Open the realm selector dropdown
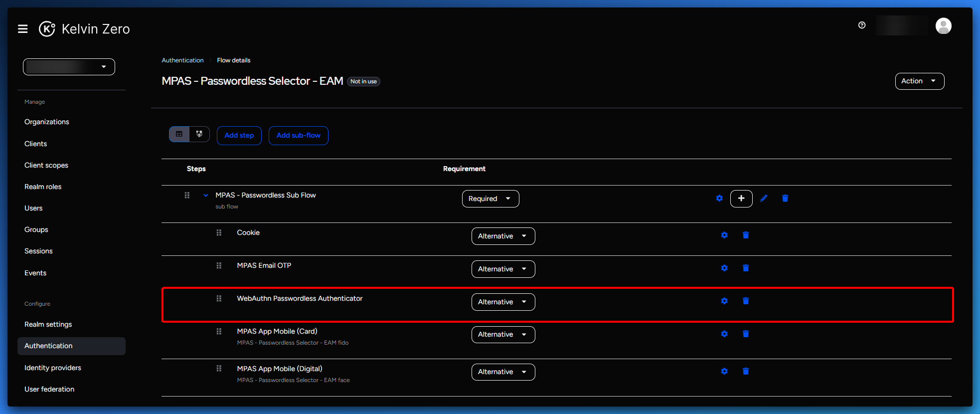 pos(69,67)
